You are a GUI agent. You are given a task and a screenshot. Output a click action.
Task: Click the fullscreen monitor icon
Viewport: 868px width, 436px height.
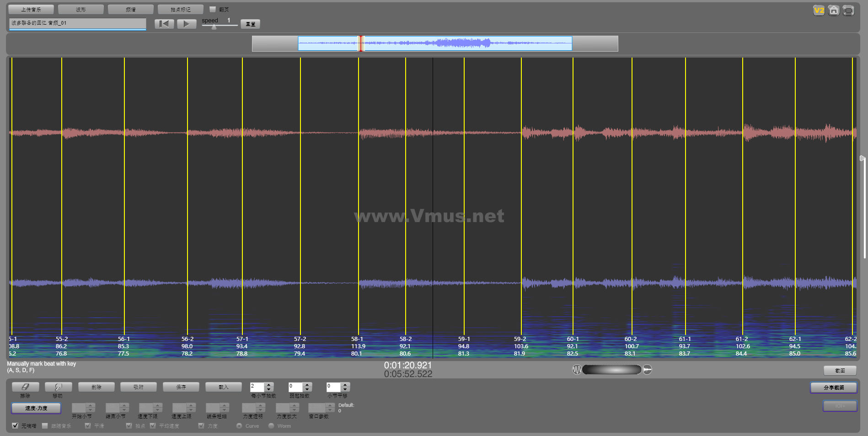point(848,11)
